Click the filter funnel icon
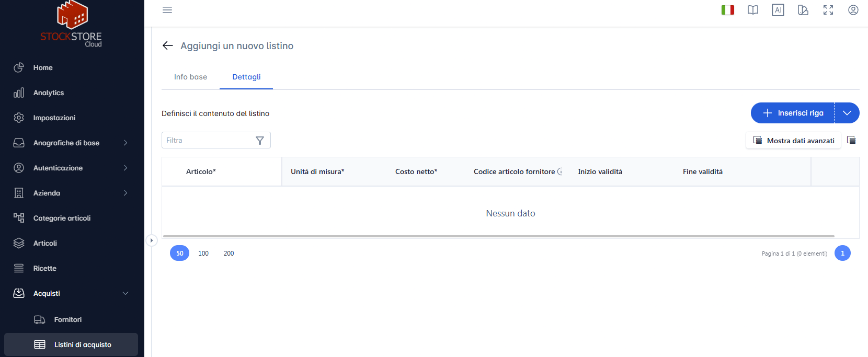This screenshot has height=357, width=868. [260, 140]
